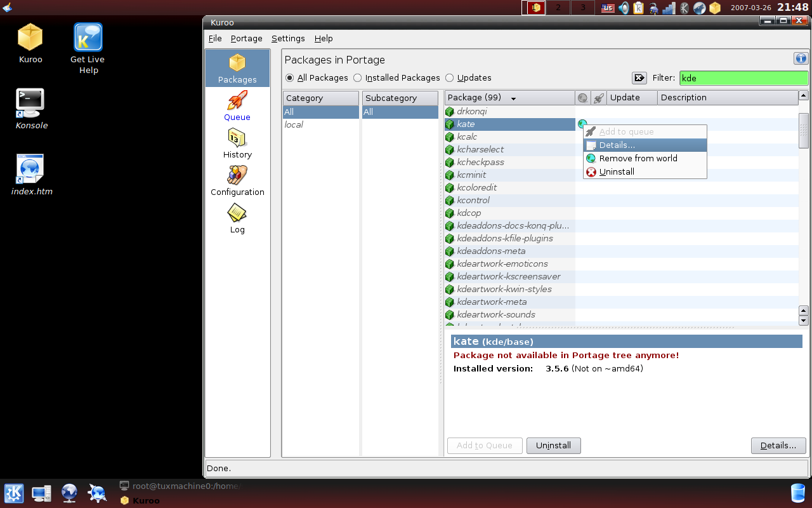Open the Log view in sidebar
The height and width of the screenshot is (508, 812).
237,218
